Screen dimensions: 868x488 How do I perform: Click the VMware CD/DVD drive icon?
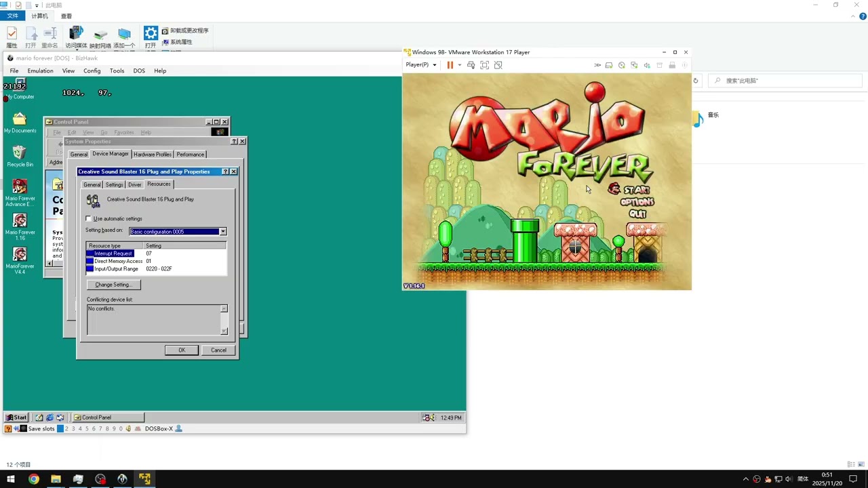tap(621, 65)
